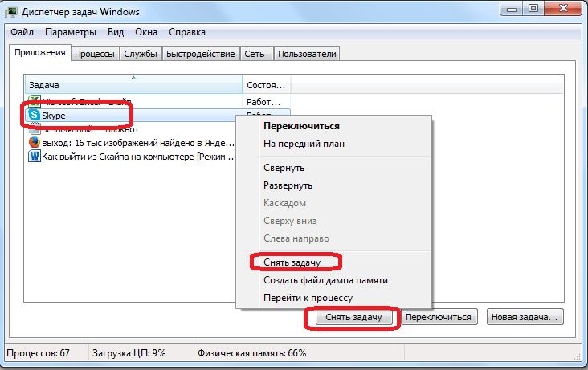Close the Task Manager window
This screenshot has width=588, height=370.
[x=563, y=8]
